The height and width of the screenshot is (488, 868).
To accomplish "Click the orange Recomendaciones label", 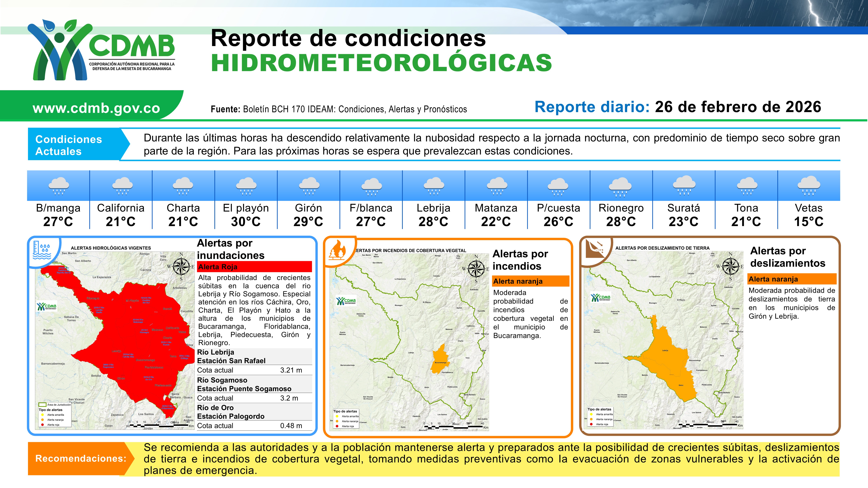I will tap(81, 458).
